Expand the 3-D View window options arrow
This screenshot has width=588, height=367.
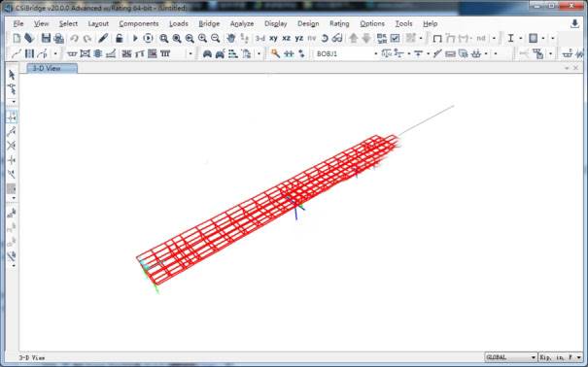(x=567, y=68)
